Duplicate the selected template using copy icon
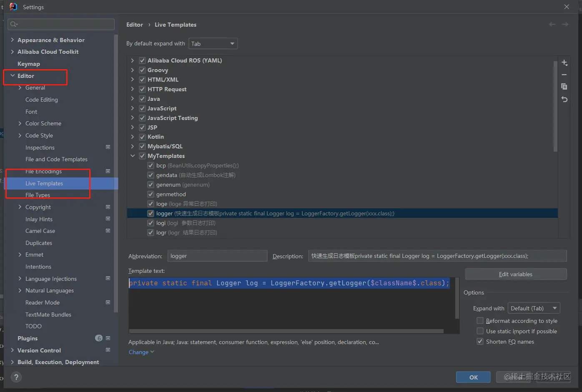This screenshot has height=392, width=582. [564, 87]
